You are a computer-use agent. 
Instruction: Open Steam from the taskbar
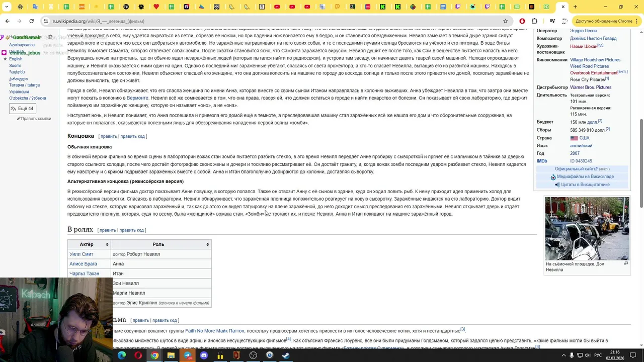tap(286, 355)
